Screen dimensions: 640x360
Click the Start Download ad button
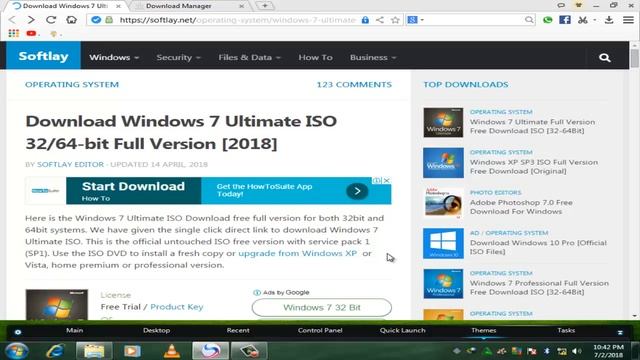pos(133,191)
